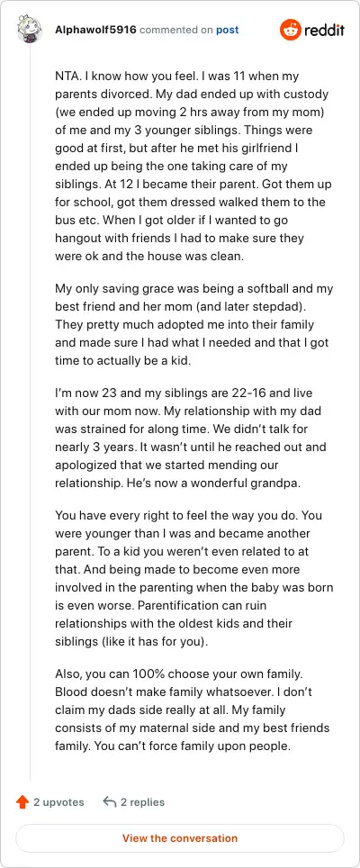Image resolution: width=360 pixels, height=868 pixels.
Task: Click the closing sentence "You can't force family"
Action: click(x=192, y=746)
